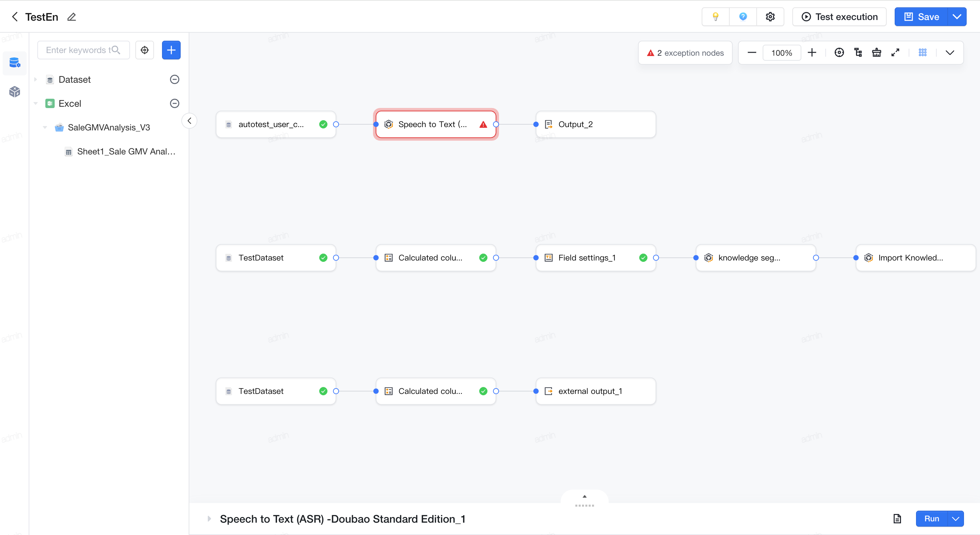This screenshot has width=980, height=535.
Task: Click the rename pencil icon beside TestEn
Action: pyautogui.click(x=72, y=17)
